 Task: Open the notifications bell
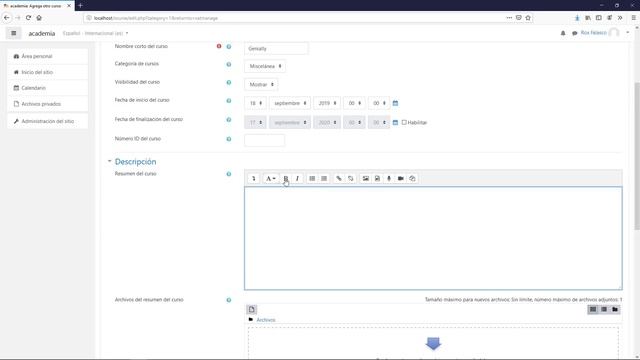(x=563, y=33)
